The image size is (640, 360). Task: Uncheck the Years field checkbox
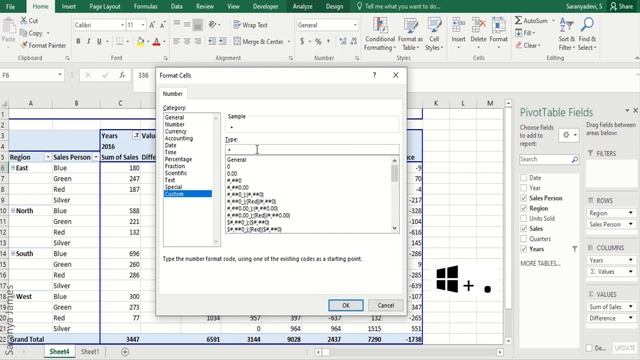(524, 249)
